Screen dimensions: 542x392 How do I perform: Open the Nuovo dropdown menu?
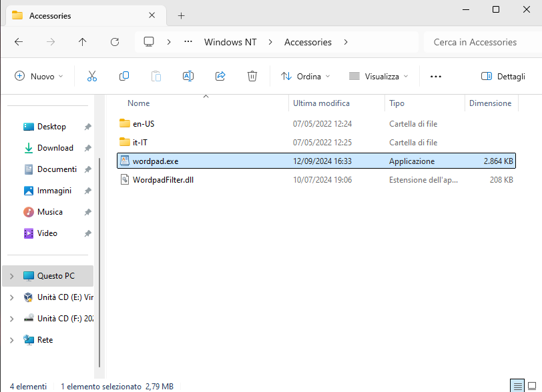(39, 76)
